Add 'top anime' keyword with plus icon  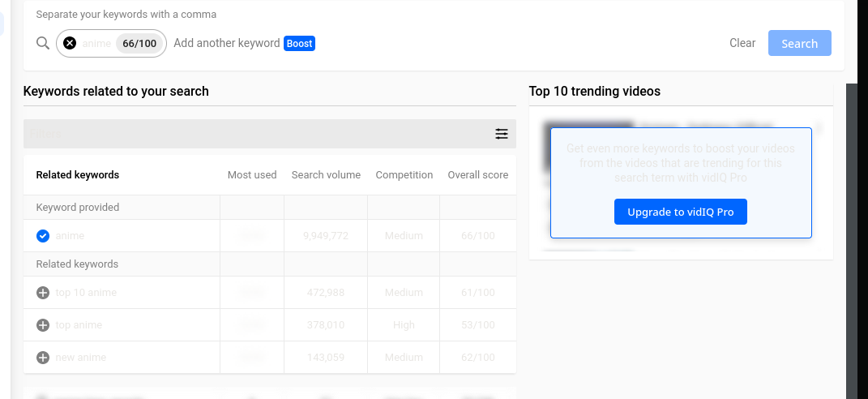pos(43,325)
